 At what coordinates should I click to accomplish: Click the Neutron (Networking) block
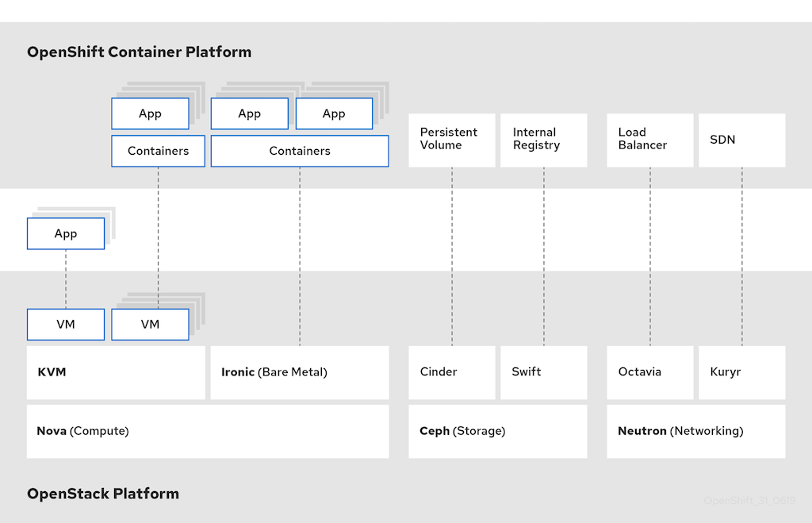click(x=696, y=431)
